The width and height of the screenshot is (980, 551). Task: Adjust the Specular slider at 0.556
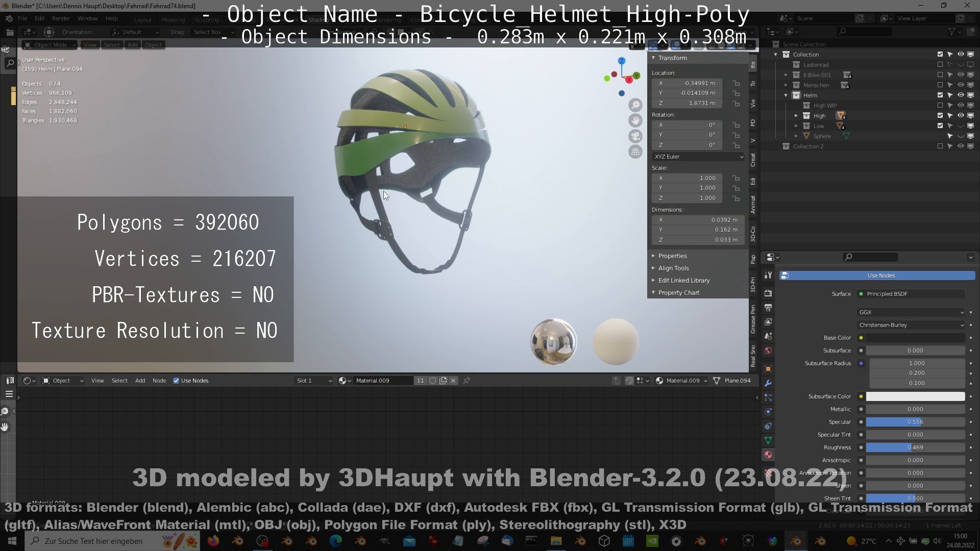coord(915,422)
